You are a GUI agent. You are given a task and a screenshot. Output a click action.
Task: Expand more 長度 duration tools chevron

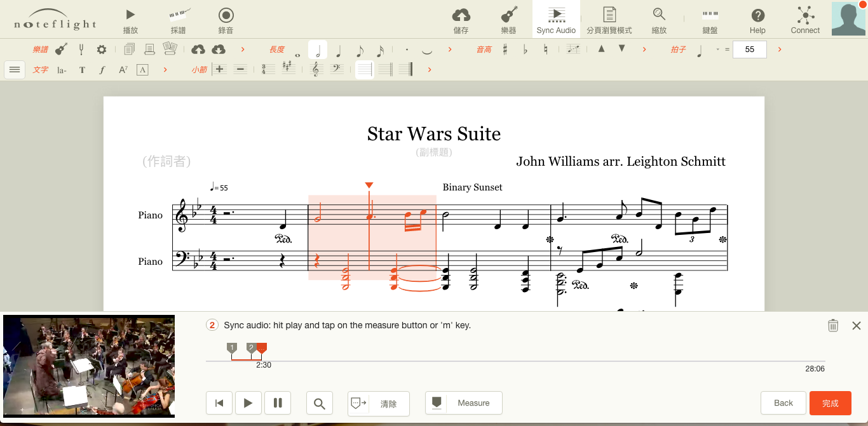(450, 50)
